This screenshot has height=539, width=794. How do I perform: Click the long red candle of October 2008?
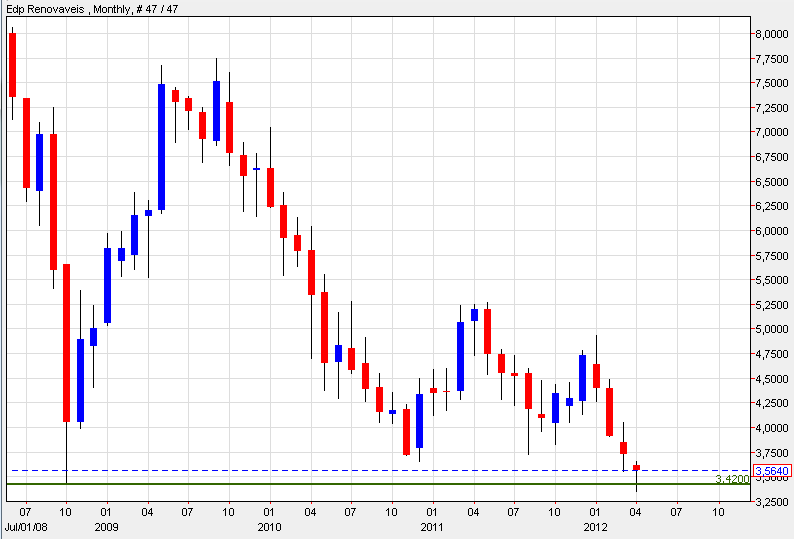[x=66, y=343]
